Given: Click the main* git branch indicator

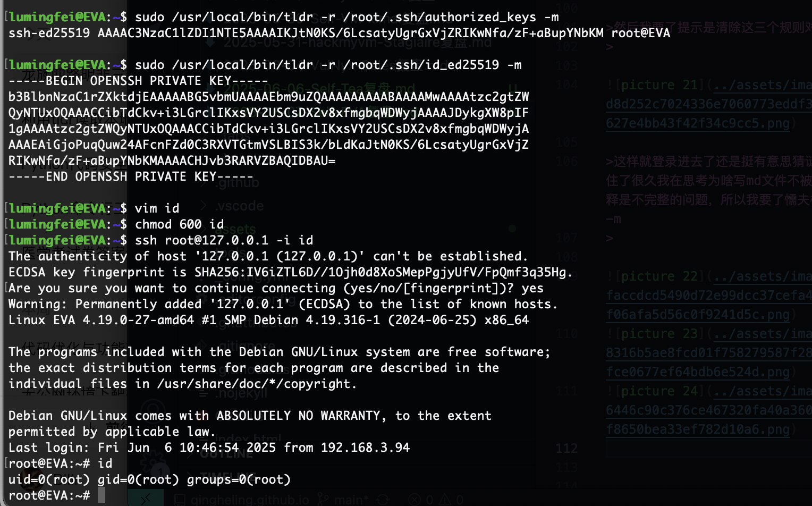Looking at the screenshot, I should (343, 500).
